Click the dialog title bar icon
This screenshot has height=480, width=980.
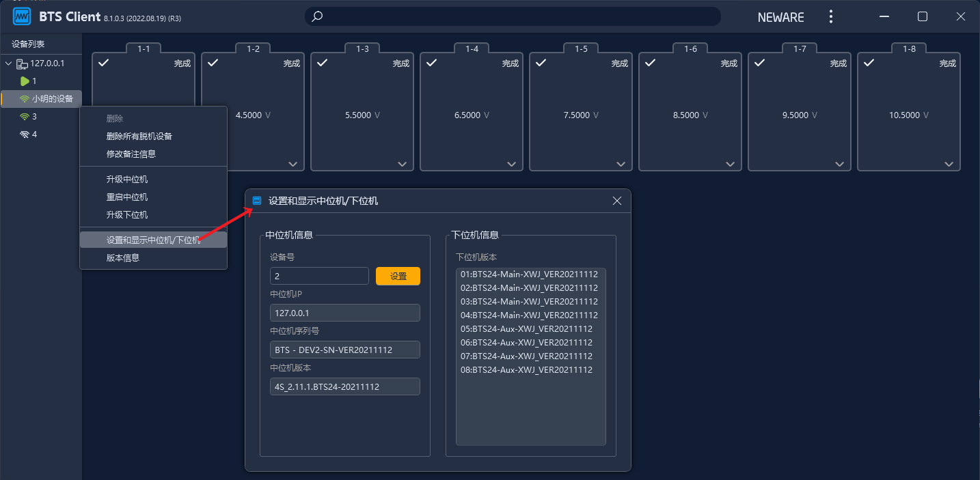coord(257,201)
